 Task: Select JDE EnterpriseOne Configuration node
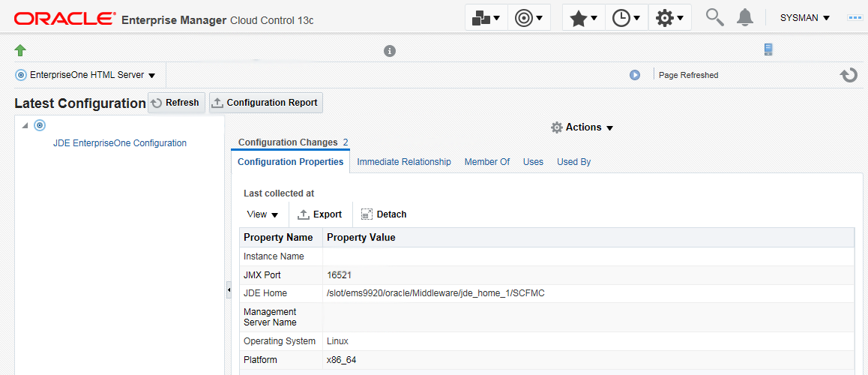click(120, 143)
